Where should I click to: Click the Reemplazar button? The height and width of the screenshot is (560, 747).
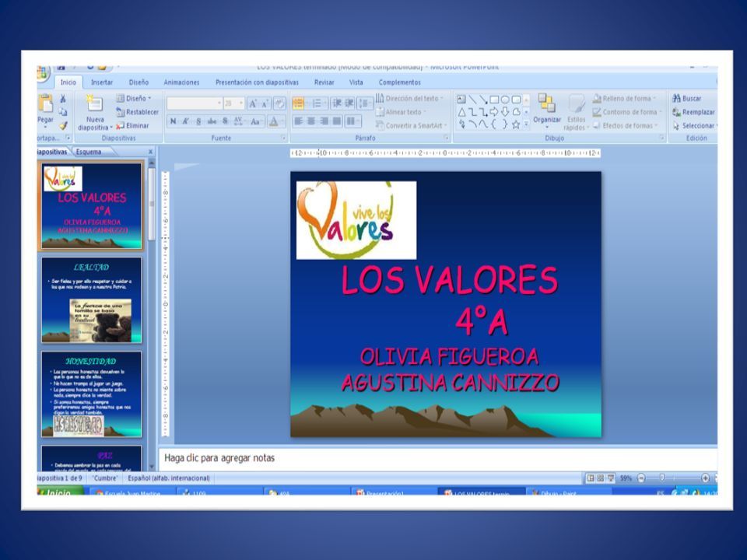(x=693, y=112)
